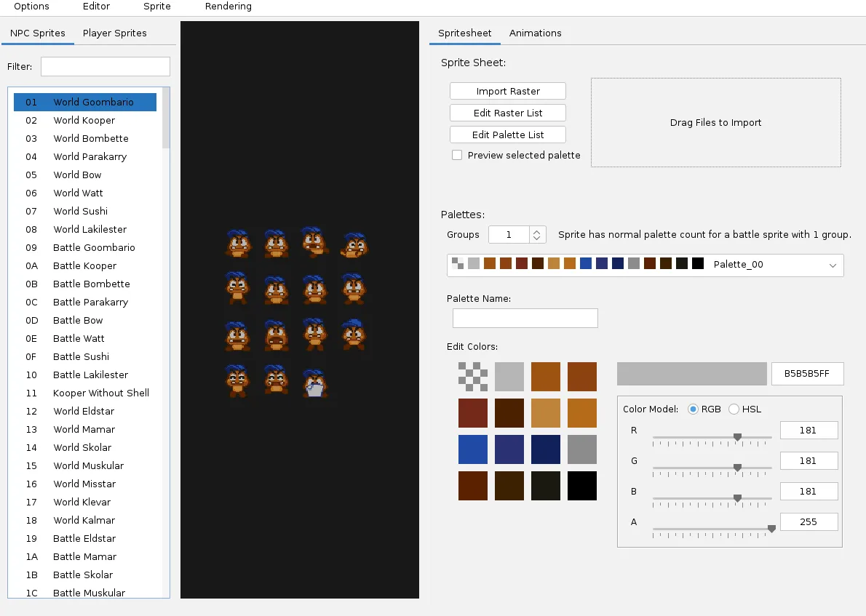Open the Sprite menu
This screenshot has width=866, height=616.
coord(156,7)
